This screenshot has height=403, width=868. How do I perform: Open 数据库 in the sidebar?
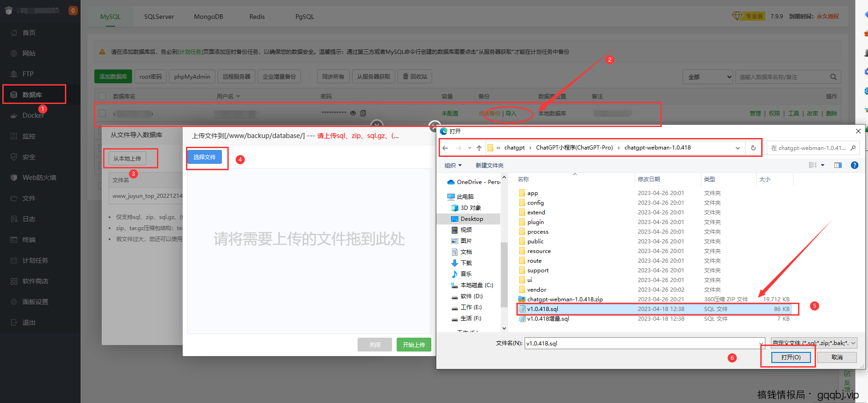(32, 95)
